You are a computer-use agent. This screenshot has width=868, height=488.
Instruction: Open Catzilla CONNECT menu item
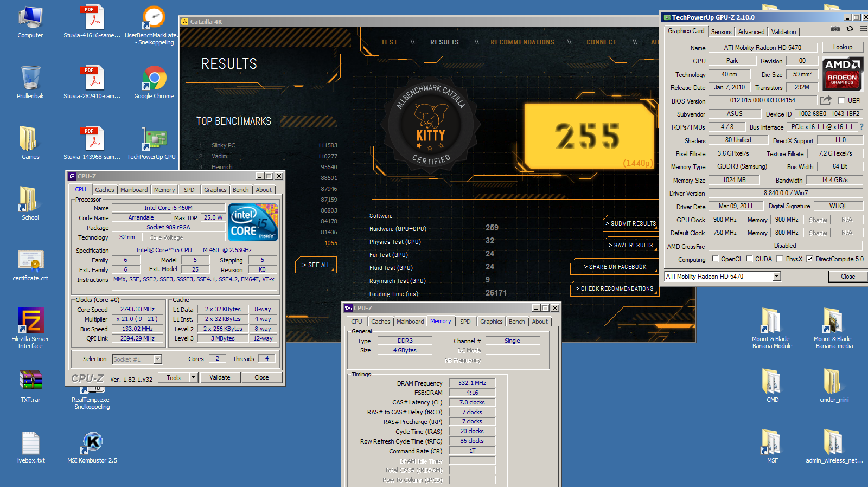tap(601, 42)
